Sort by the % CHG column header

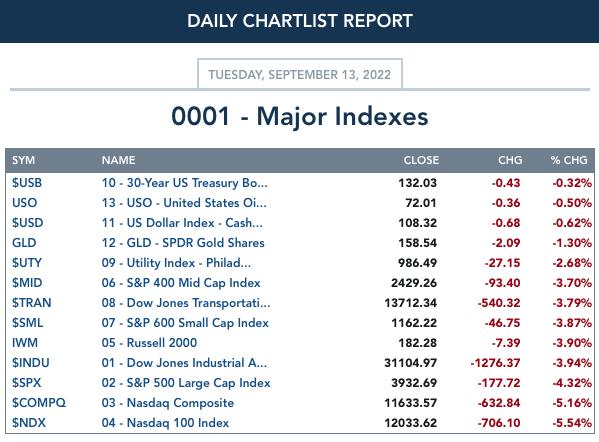coord(569,160)
